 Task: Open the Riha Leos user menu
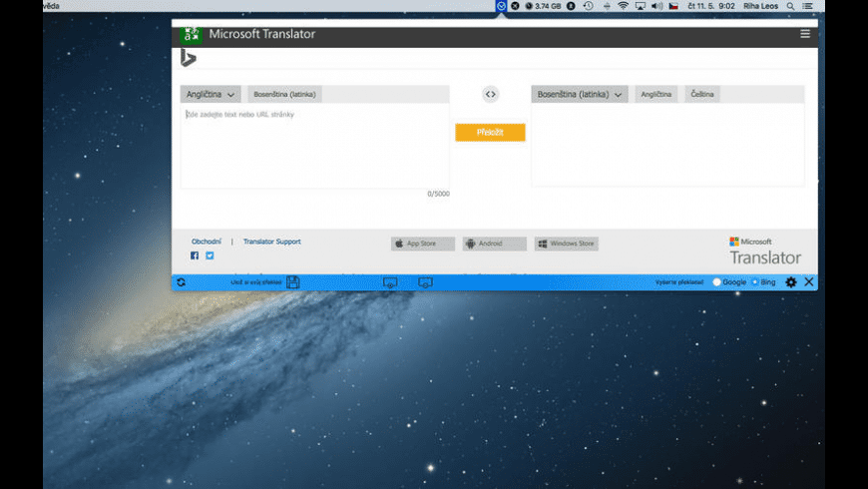(760, 6)
